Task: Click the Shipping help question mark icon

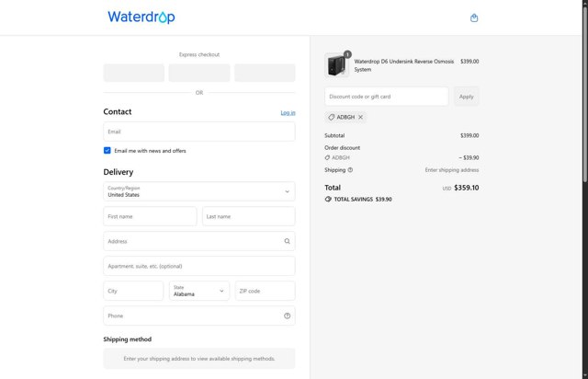Action: (x=350, y=170)
